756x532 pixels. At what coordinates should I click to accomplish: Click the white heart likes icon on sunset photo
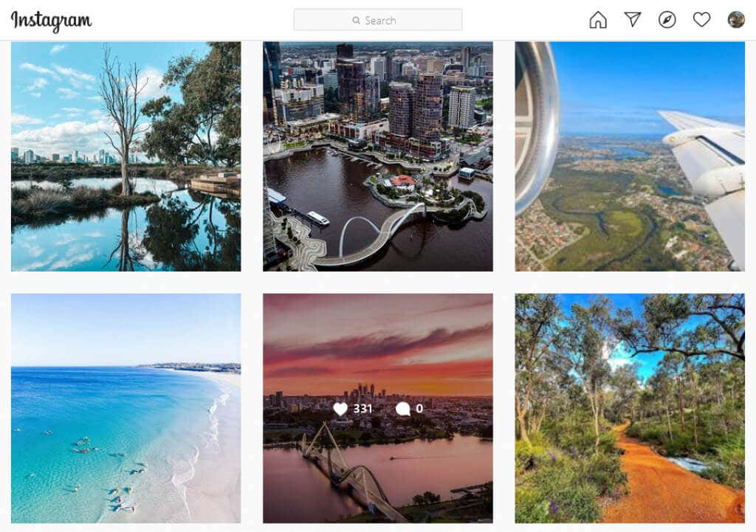(x=340, y=409)
